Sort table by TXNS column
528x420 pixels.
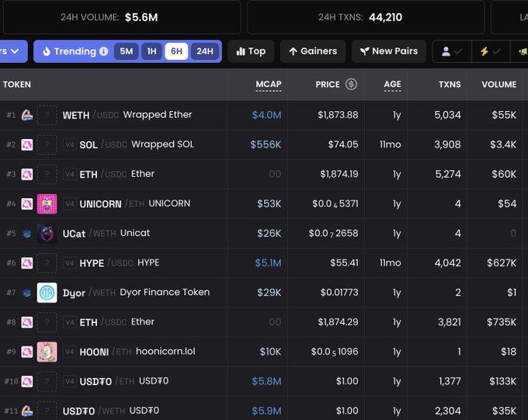click(x=450, y=85)
